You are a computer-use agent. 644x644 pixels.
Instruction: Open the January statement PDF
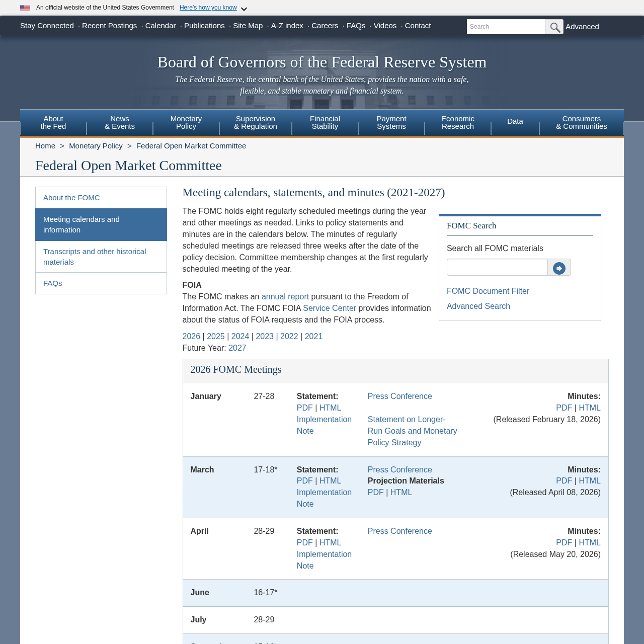[x=305, y=408]
